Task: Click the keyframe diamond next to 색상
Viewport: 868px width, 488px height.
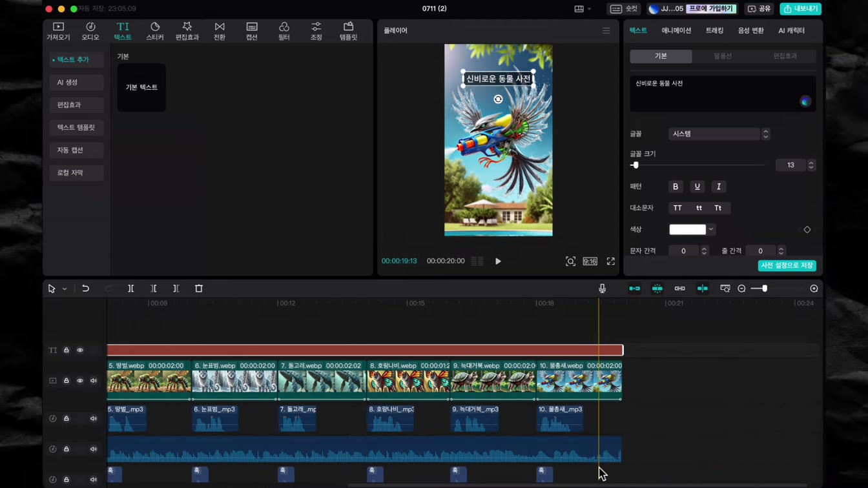Action: pyautogui.click(x=807, y=230)
